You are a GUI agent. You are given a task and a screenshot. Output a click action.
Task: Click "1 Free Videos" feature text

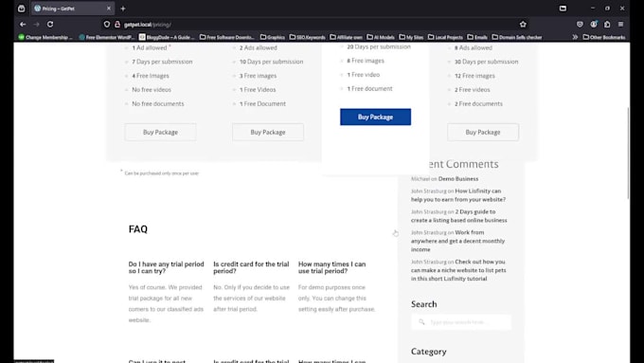pos(258,90)
